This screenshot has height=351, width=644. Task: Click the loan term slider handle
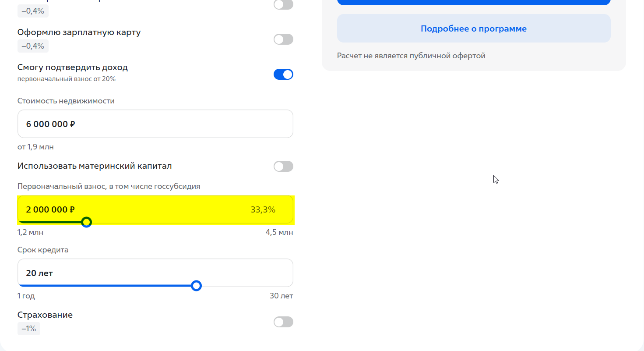click(x=196, y=286)
